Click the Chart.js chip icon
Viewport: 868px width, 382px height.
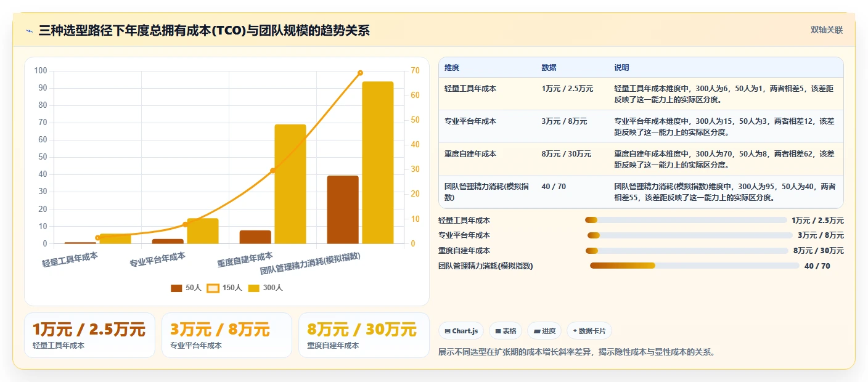point(448,331)
